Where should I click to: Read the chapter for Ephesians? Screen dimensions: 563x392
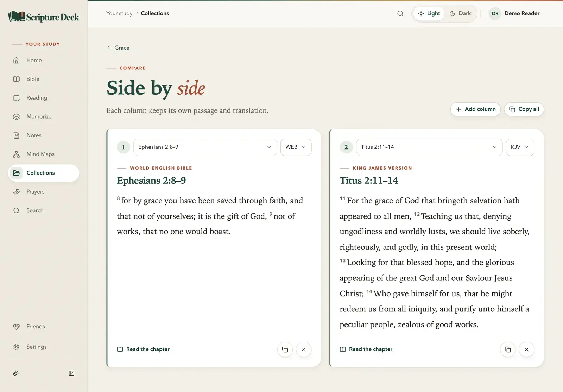143,349
